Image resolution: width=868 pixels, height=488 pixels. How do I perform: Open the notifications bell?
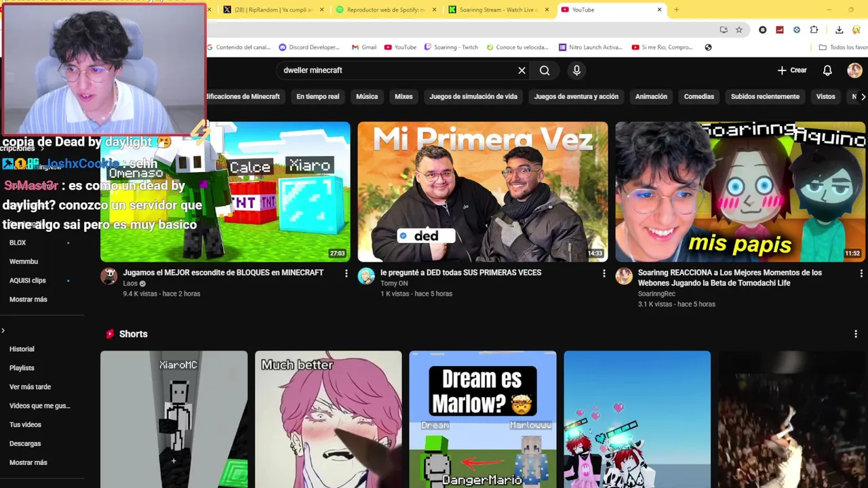click(x=827, y=70)
